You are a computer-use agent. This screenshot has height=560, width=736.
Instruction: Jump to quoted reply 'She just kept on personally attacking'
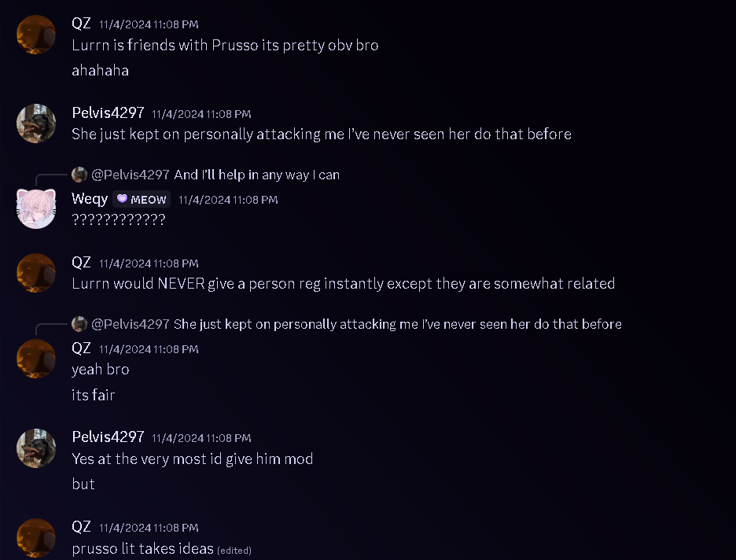pyautogui.click(x=397, y=324)
